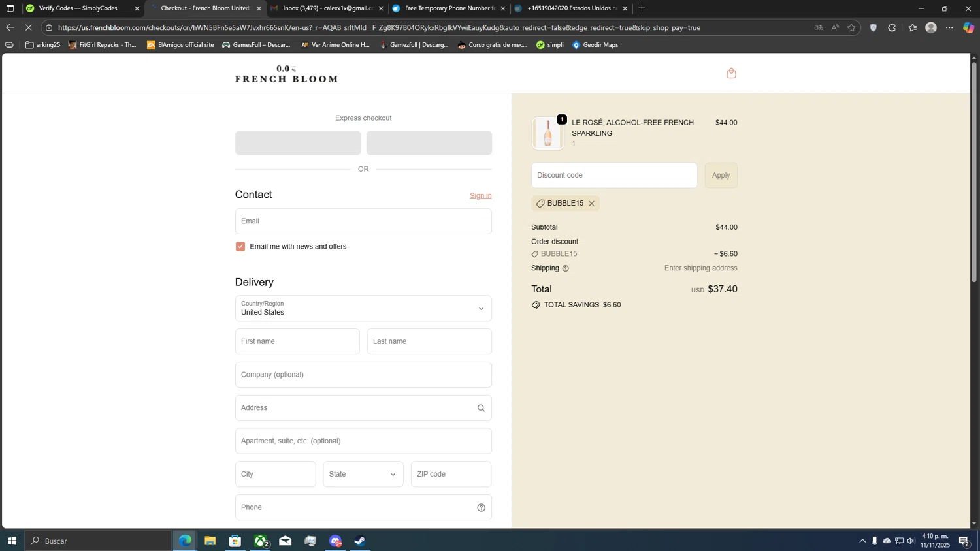This screenshot has width=980, height=551.
Task: Show hidden system tray icons
Action: 862,541
